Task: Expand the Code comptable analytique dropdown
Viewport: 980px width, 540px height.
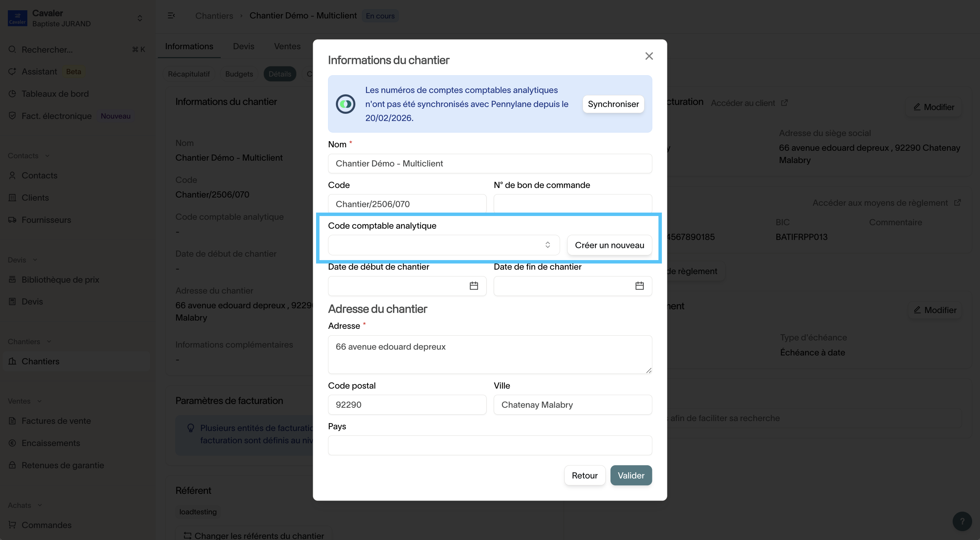Action: pos(444,245)
